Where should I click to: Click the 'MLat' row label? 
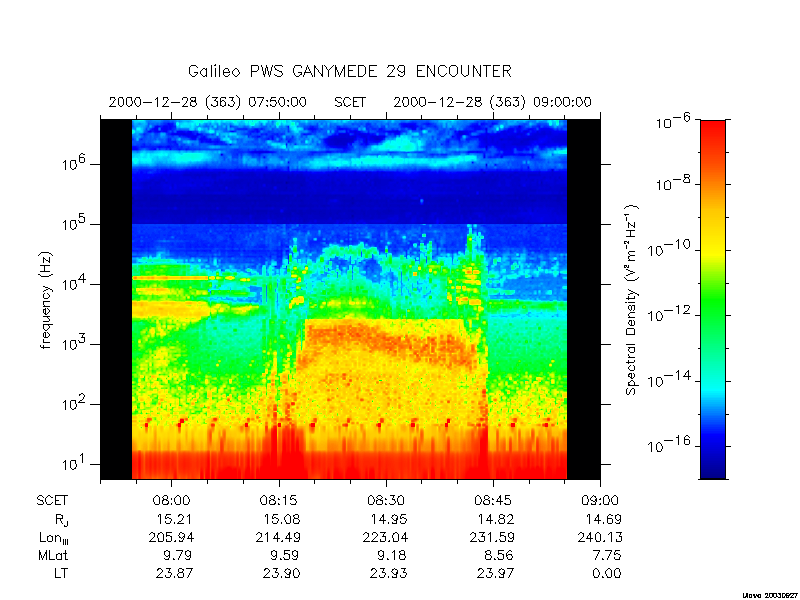[x=53, y=555]
